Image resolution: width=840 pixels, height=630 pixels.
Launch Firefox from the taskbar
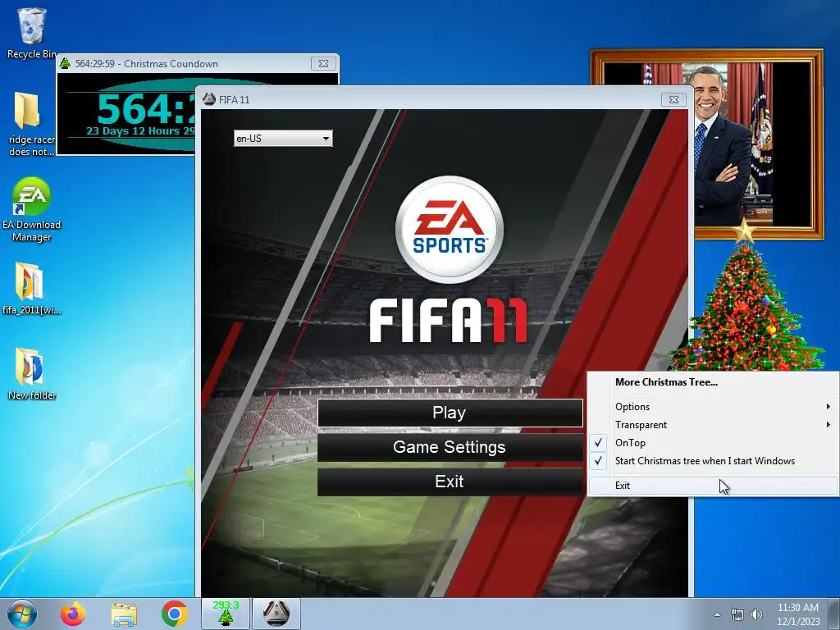(x=72, y=614)
